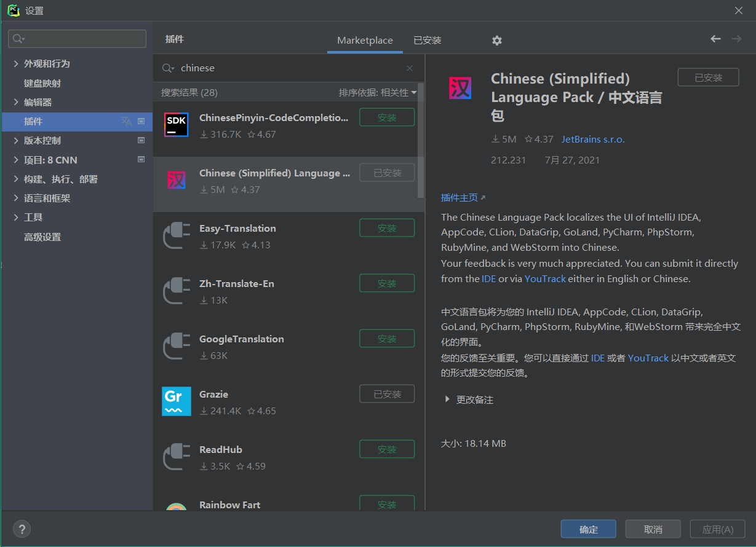756x547 pixels.
Task: Click the project-level icon beside 项目: 8 CNN
Action: (141, 159)
